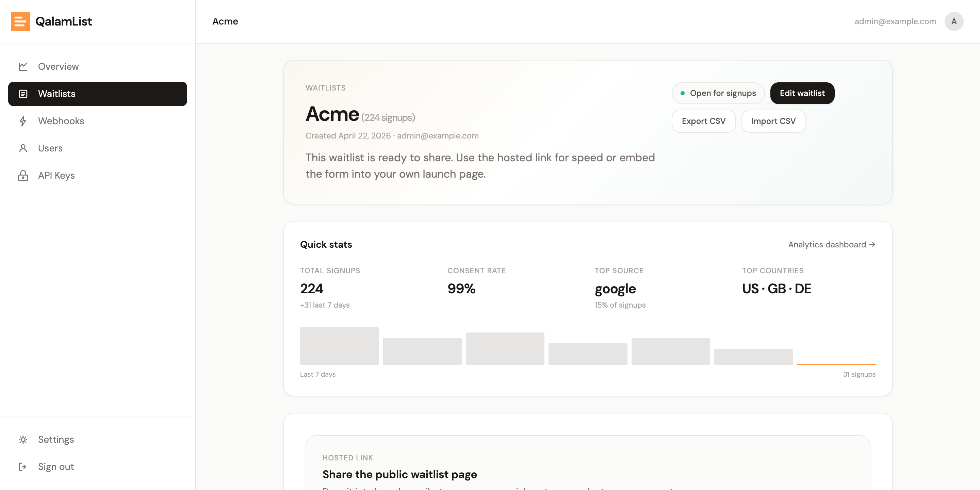Viewport: 980px width, 490px height.
Task: Click the Acme title in the header
Action: pos(225,21)
